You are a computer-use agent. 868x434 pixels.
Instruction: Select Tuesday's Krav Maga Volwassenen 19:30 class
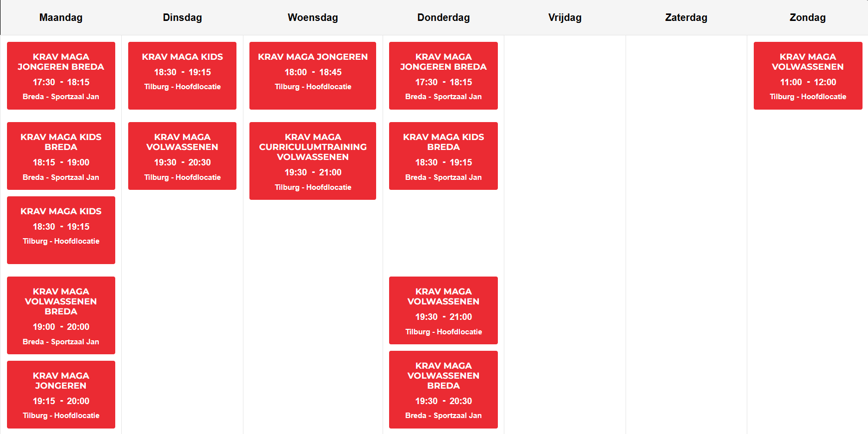click(182, 156)
